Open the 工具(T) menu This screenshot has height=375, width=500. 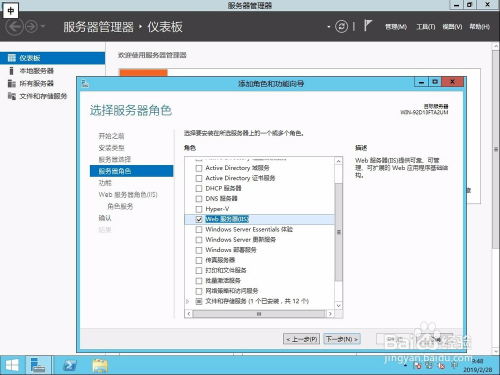[x=426, y=27]
